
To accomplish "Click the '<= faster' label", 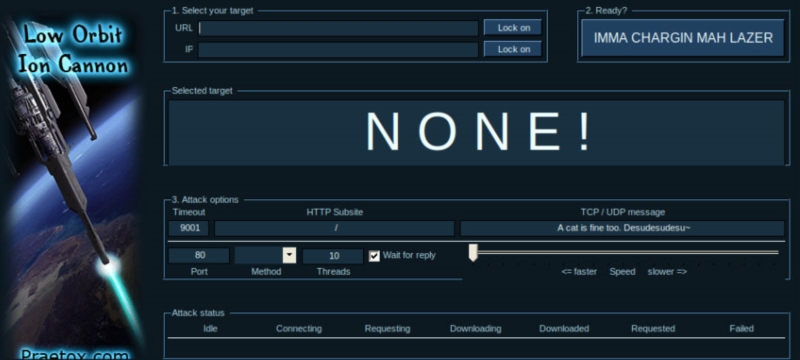I will tap(579, 271).
